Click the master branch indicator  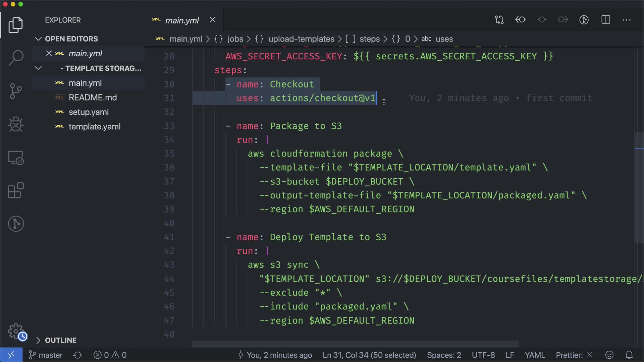(46, 355)
